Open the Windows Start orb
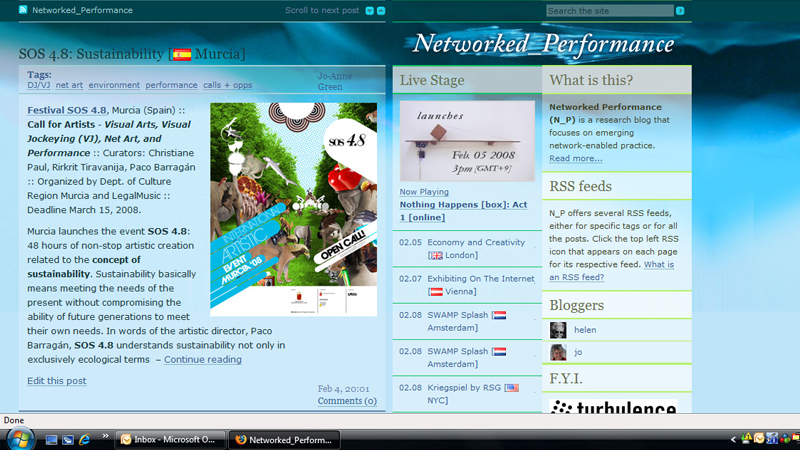Screen dimensions: 800x450 click(20, 439)
